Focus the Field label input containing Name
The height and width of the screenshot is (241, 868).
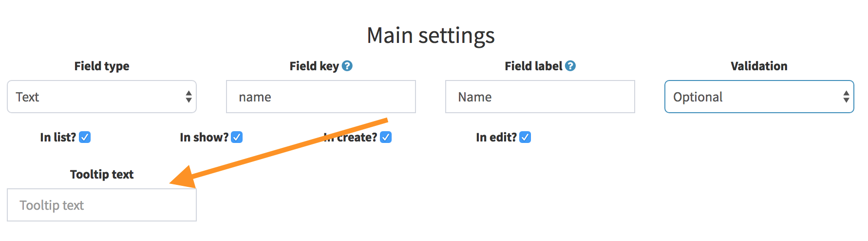540,97
